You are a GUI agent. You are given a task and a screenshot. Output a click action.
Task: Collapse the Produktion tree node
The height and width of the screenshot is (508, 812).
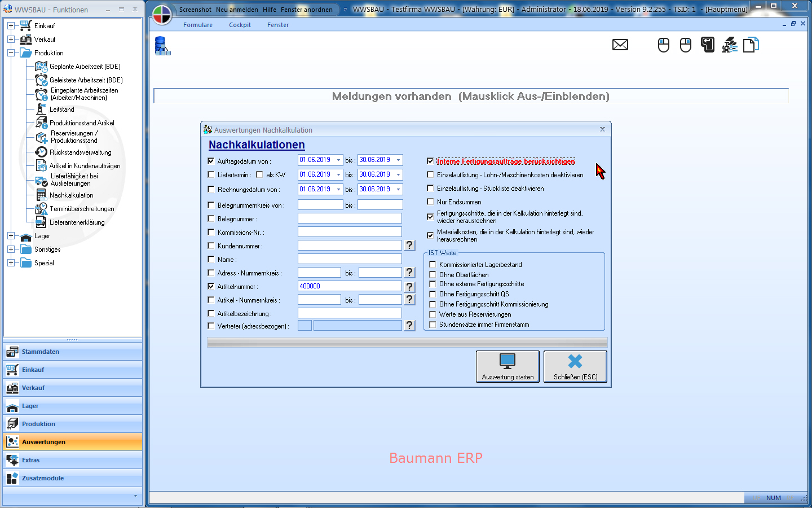click(x=11, y=53)
